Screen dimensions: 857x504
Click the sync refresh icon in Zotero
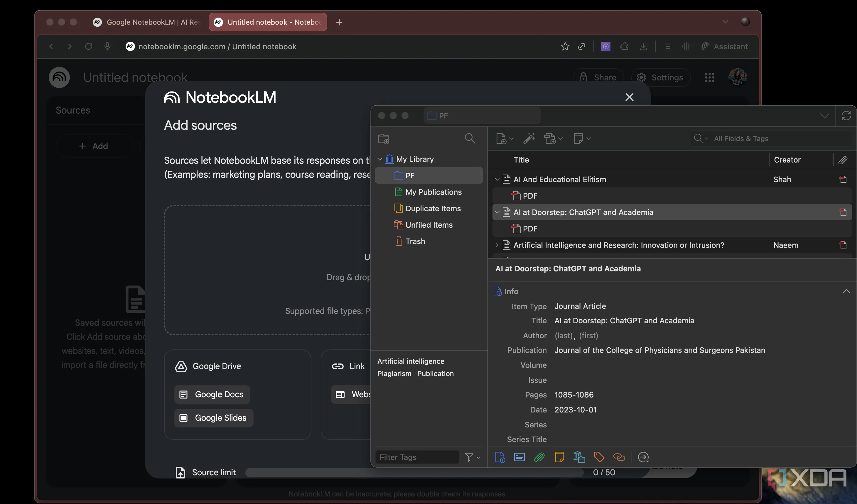coord(846,116)
